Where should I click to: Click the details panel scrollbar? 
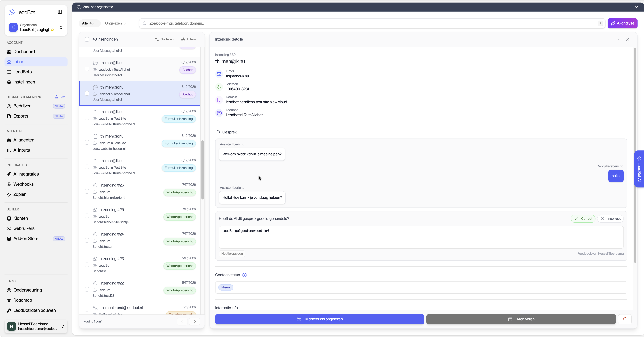[x=635, y=155]
